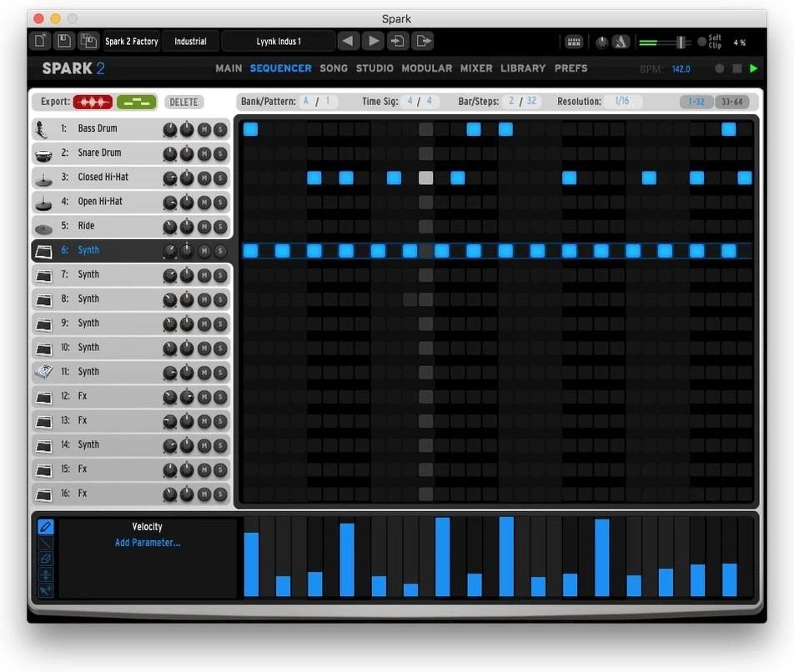
Task: Open the virtual keyboard icon
Action: coord(574,42)
